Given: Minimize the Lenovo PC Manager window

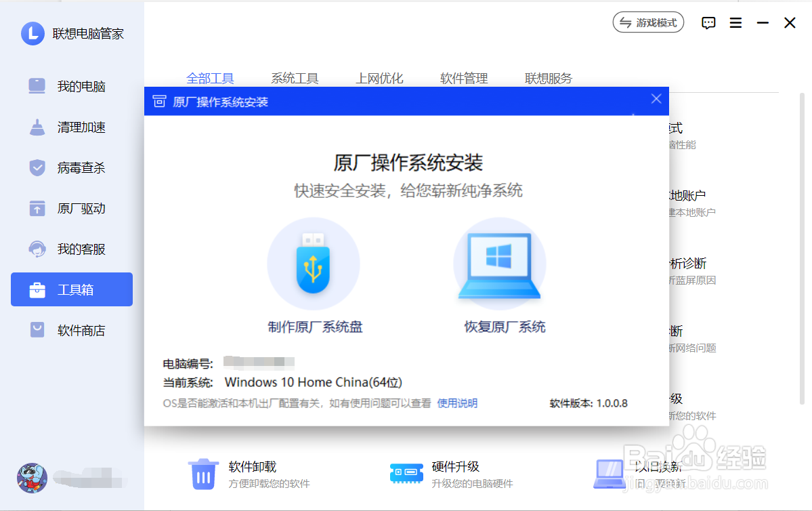Looking at the screenshot, I should pyautogui.click(x=763, y=23).
